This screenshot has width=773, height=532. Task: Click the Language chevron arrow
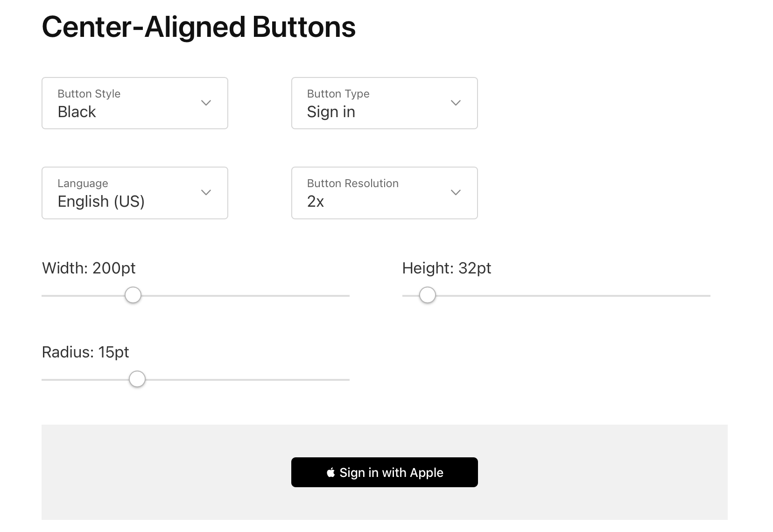pyautogui.click(x=206, y=192)
